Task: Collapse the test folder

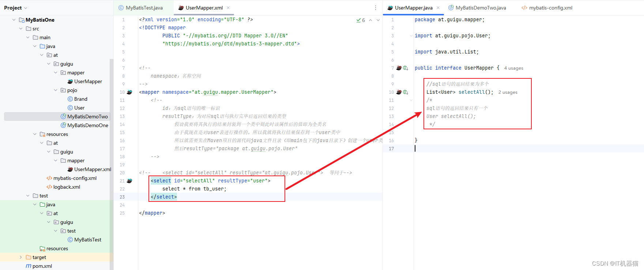Action: click(28, 196)
